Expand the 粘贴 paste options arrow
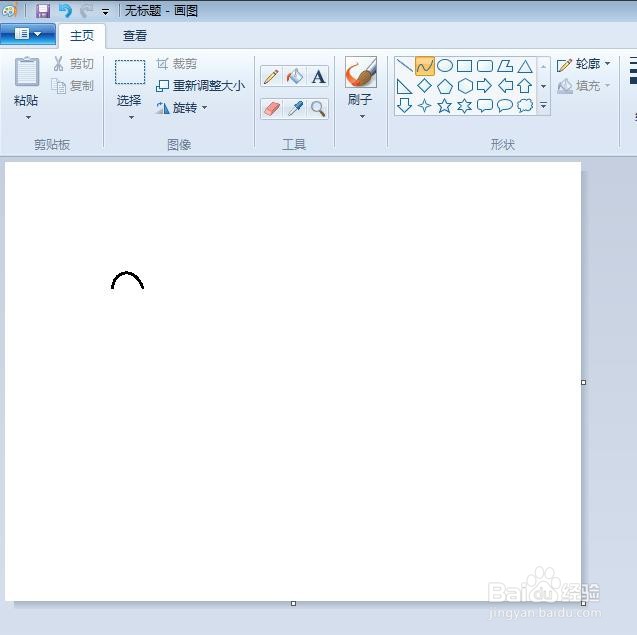637x635 pixels. pyautogui.click(x=28, y=117)
